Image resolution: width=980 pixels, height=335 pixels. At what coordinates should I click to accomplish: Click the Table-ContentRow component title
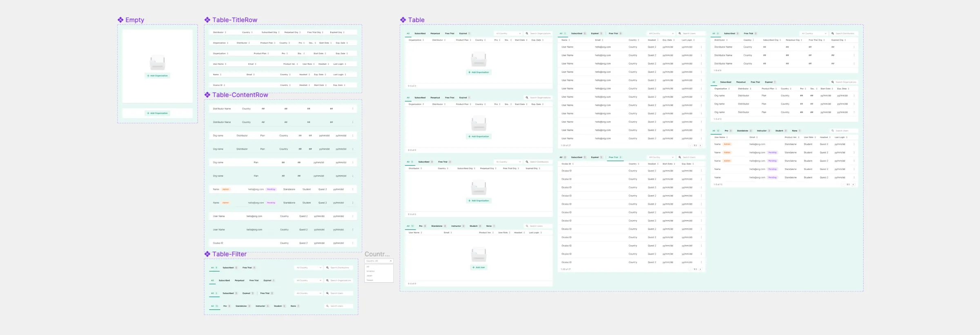[240, 95]
